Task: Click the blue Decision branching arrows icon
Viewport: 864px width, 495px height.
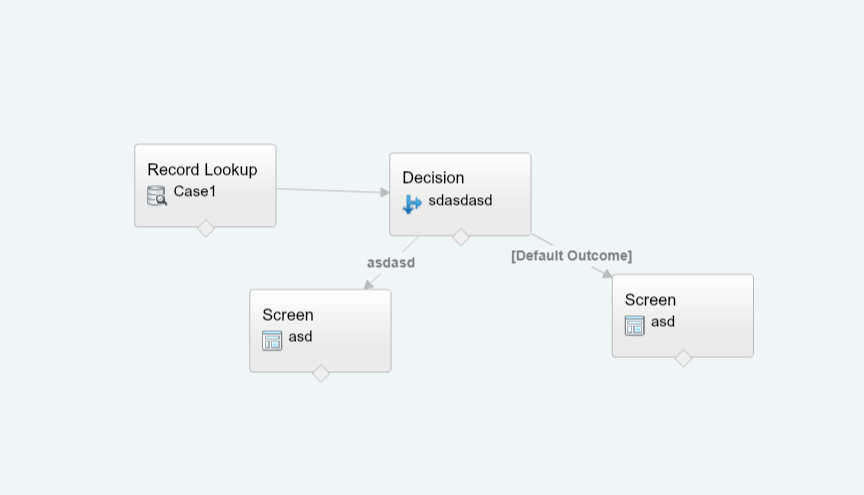Action: 412,204
